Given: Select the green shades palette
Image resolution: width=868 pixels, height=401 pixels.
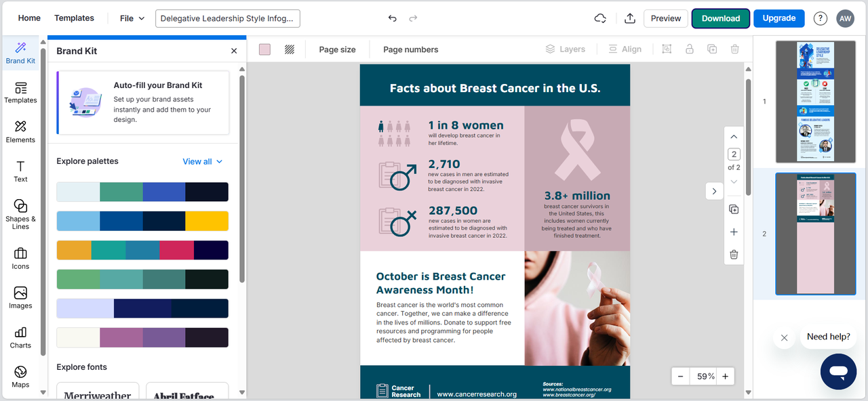Looking at the screenshot, I should pos(142,279).
